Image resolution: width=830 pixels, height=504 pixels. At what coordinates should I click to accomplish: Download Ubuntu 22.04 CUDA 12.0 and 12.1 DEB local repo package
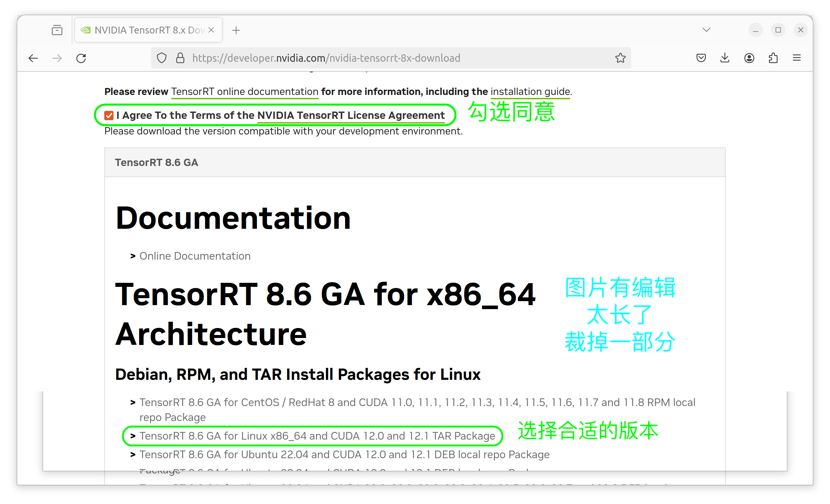[345, 455]
